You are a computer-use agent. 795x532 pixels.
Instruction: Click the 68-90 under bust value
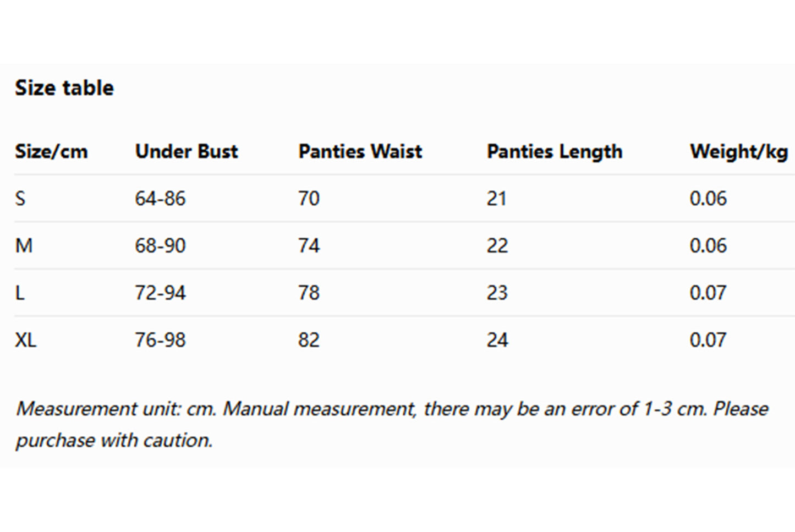coord(160,245)
